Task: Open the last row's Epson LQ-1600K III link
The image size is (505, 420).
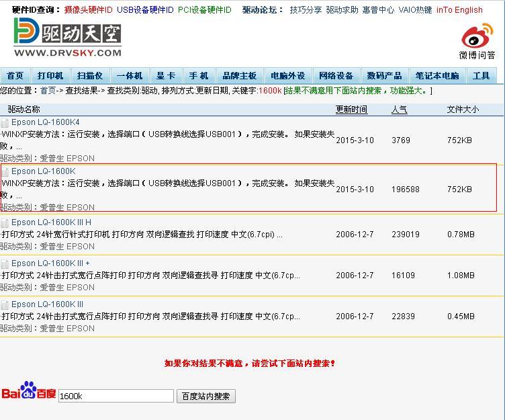Action: pyautogui.click(x=47, y=304)
